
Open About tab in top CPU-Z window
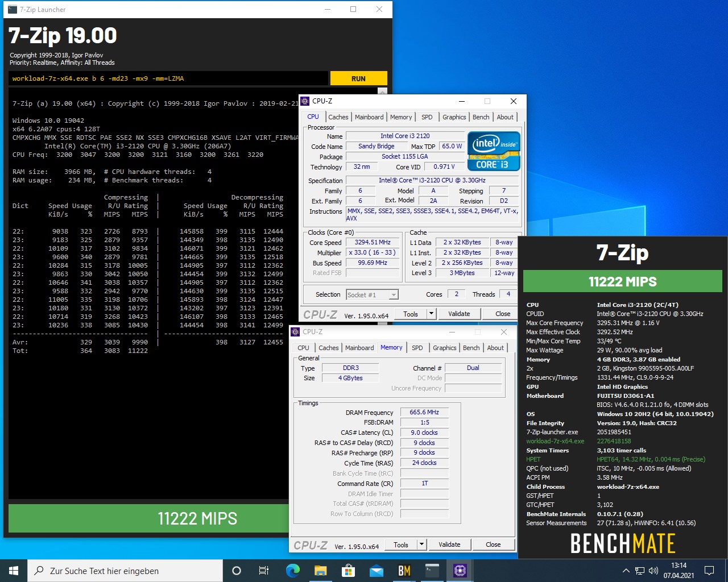pyautogui.click(x=505, y=117)
